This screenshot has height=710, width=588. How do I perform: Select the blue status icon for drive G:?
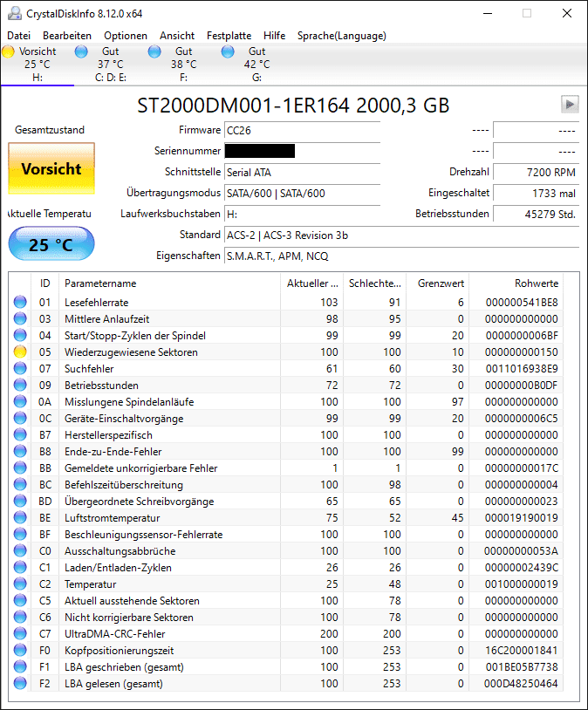(x=228, y=51)
